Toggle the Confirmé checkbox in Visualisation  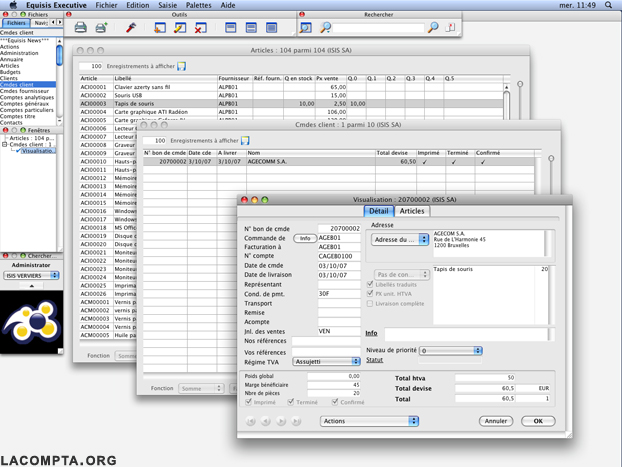335,402
